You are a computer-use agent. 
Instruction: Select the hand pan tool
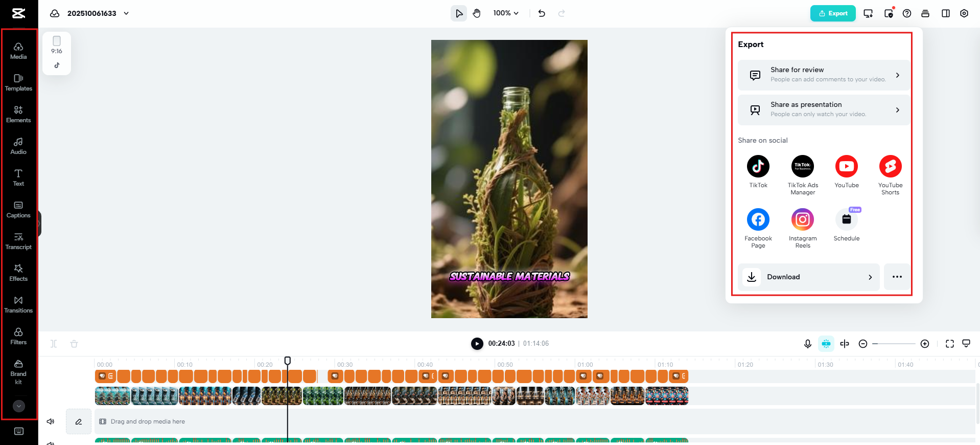click(477, 13)
